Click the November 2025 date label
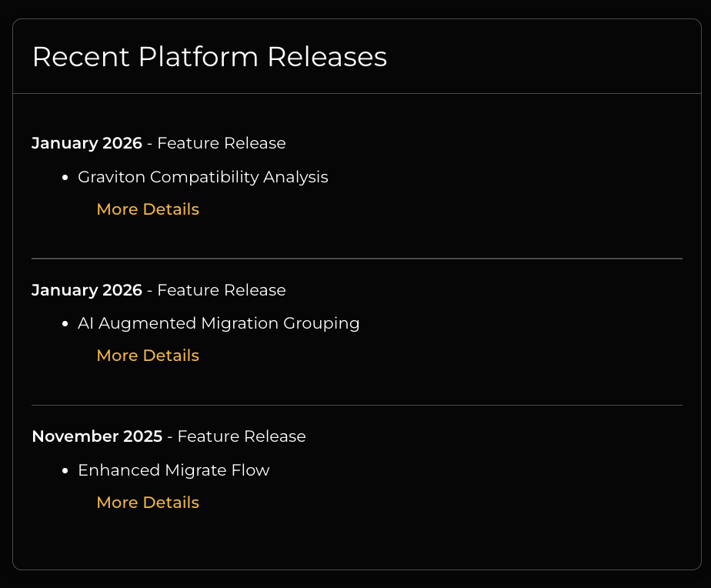 (x=97, y=436)
